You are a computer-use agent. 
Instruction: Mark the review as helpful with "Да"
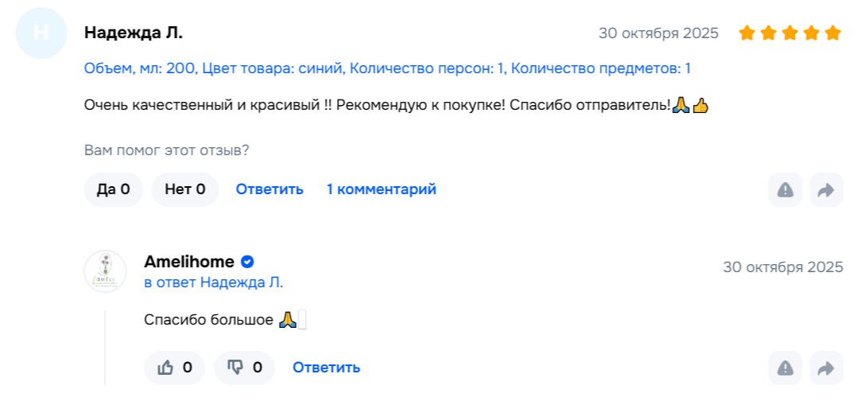[113, 189]
